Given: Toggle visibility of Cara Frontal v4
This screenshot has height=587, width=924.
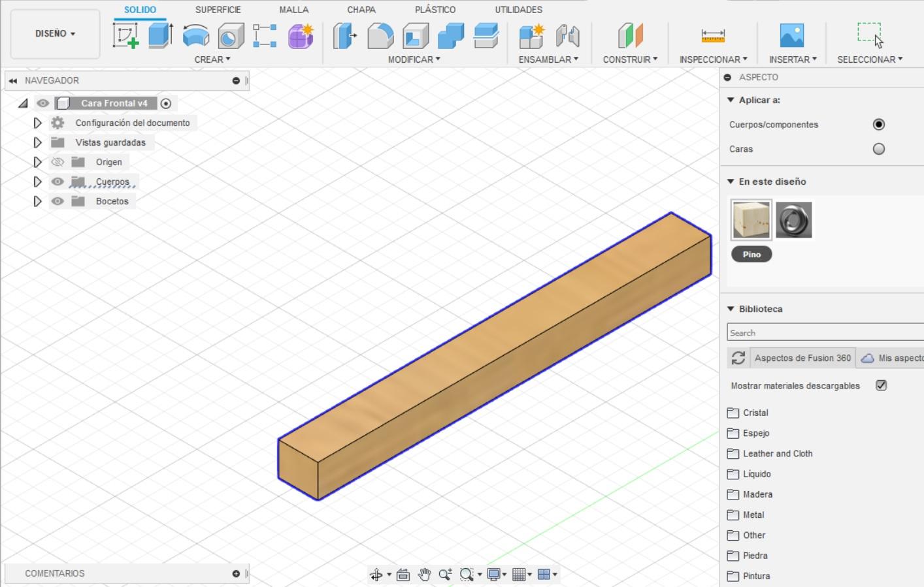Looking at the screenshot, I should pyautogui.click(x=43, y=103).
